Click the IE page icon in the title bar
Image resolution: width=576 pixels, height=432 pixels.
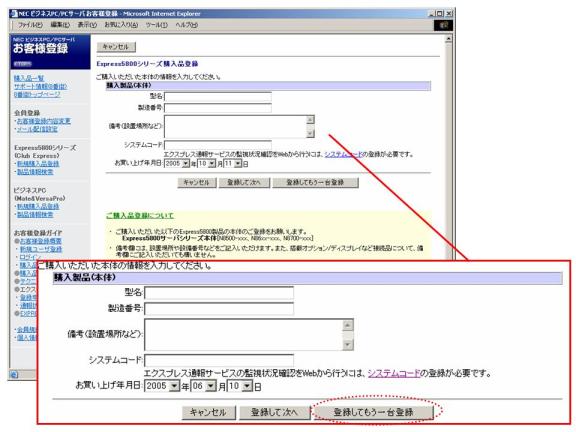click(x=14, y=14)
